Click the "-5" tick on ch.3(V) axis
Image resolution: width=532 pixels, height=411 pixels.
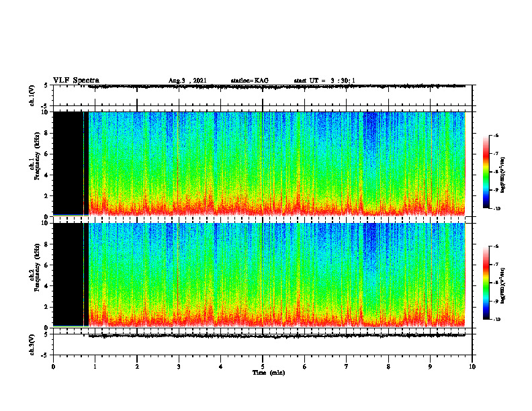click(x=45, y=355)
